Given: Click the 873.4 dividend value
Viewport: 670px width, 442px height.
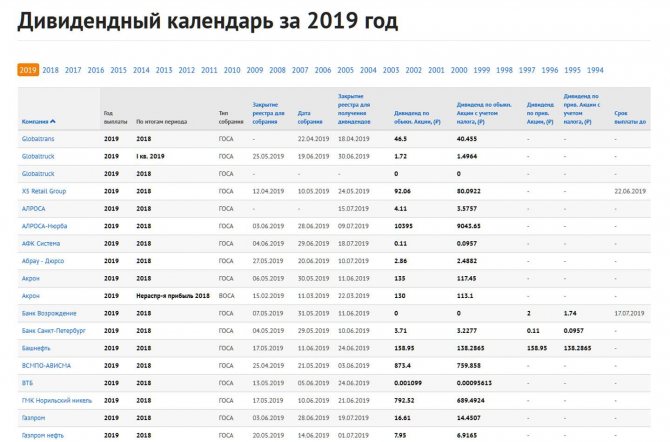Looking at the screenshot, I should coord(403,366).
